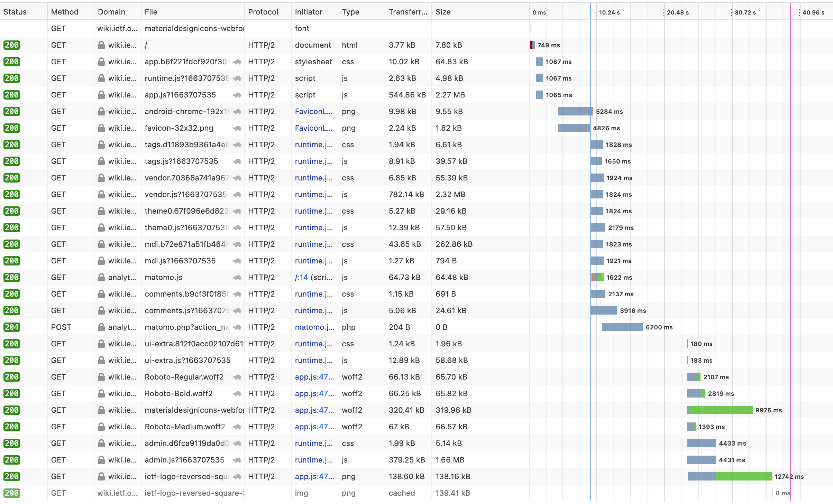This screenshot has height=504, width=833.
Task: Follow the FaviconL initiator link on android-chrome row
Action: coord(313,111)
